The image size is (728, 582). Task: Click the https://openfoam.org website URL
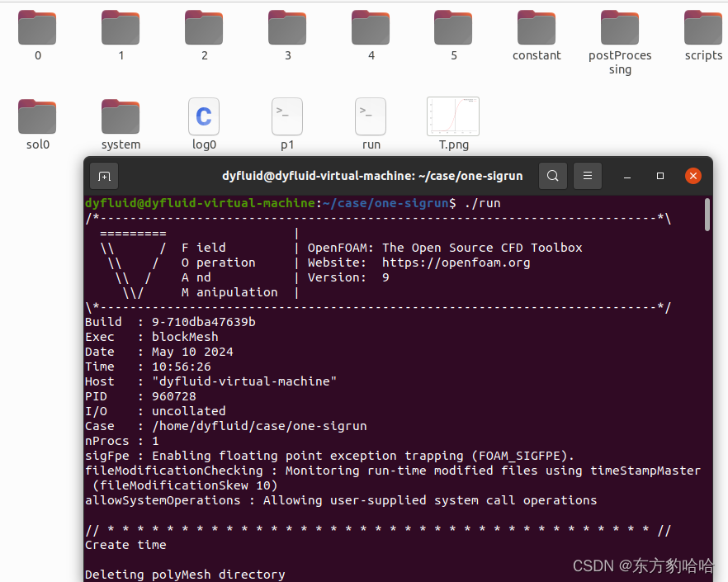coord(456,263)
